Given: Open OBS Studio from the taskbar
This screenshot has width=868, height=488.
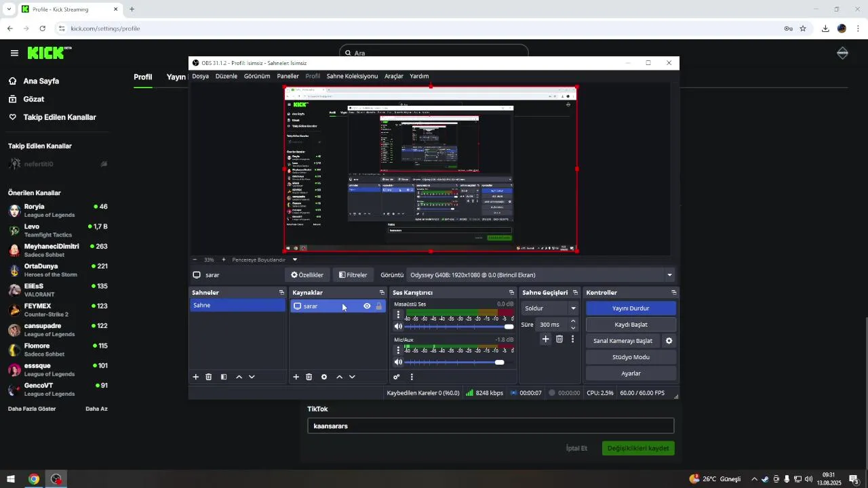Looking at the screenshot, I should point(56,479).
